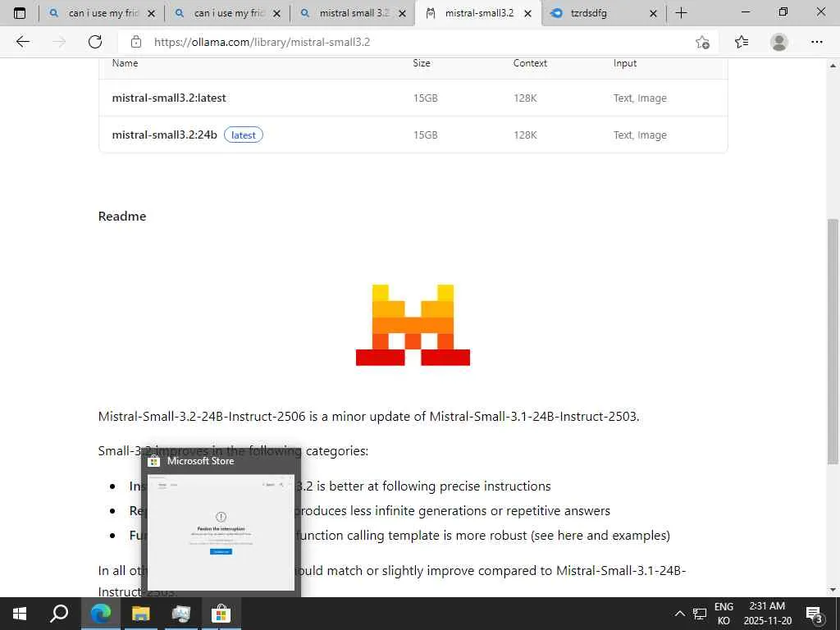Click the address bar URL field
The height and width of the screenshot is (630, 840).
(418, 42)
